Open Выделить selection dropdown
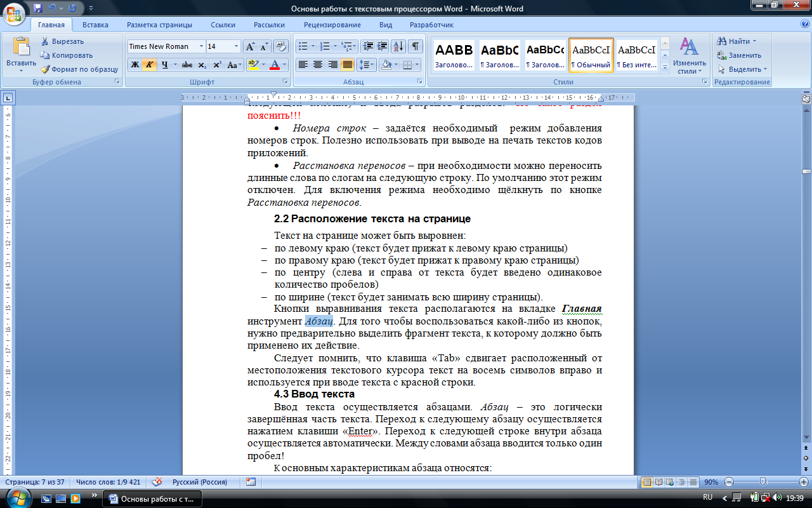Viewport: 812px width, 508px height. click(742, 69)
